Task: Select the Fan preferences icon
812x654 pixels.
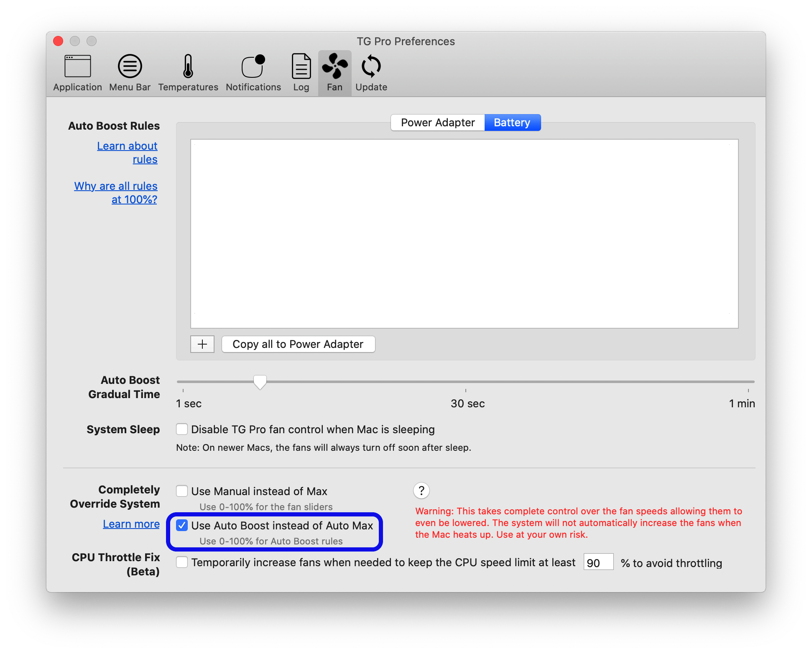Action: [335, 73]
